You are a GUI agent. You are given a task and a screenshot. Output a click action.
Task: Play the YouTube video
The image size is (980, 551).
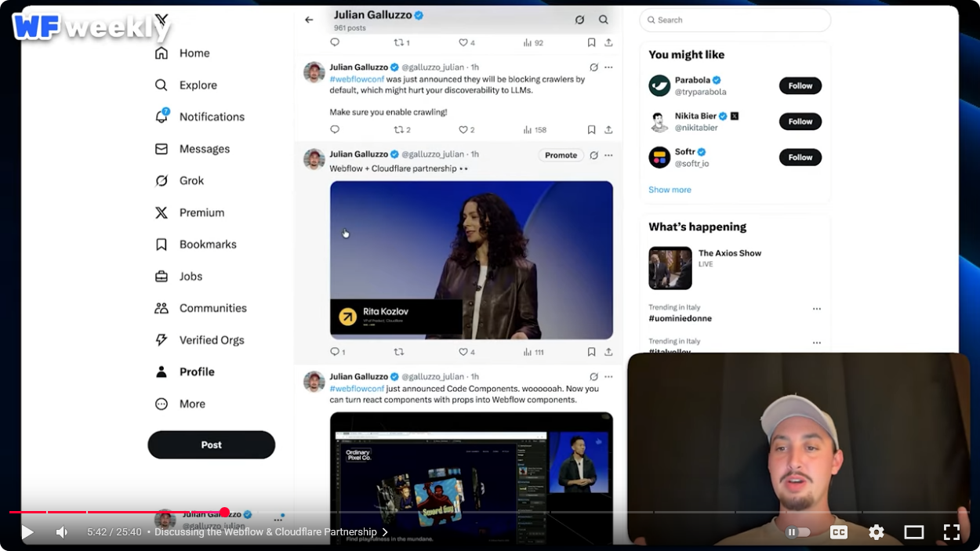[x=27, y=532]
